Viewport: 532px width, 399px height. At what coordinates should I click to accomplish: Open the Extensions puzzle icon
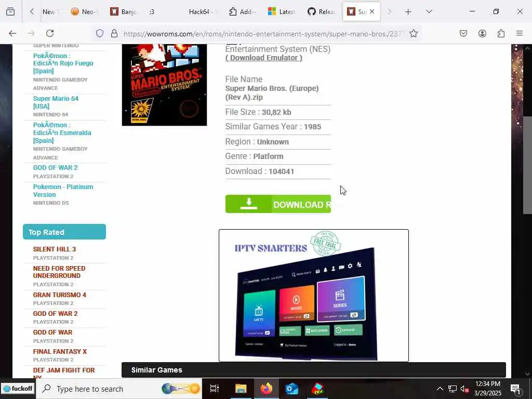tap(501, 33)
